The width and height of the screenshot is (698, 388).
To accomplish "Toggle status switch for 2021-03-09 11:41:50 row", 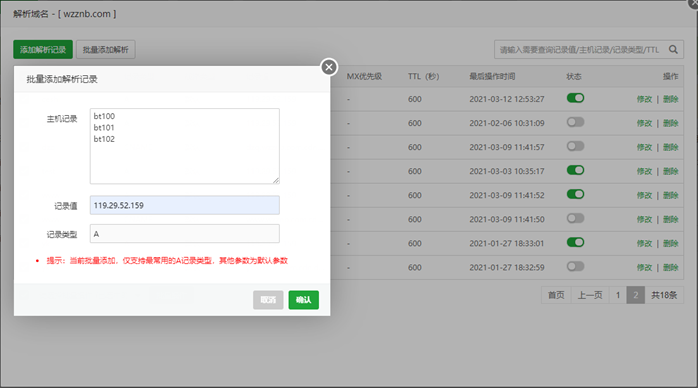I will point(575,218).
